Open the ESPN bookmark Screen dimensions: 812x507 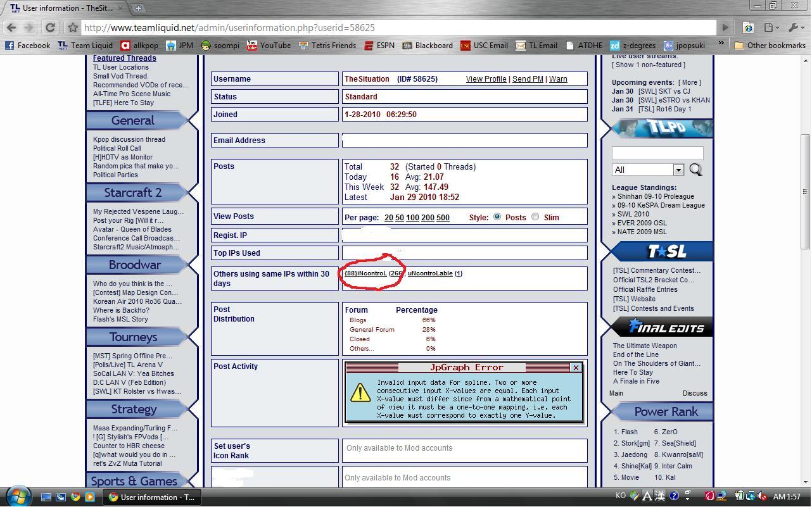pyautogui.click(x=379, y=46)
